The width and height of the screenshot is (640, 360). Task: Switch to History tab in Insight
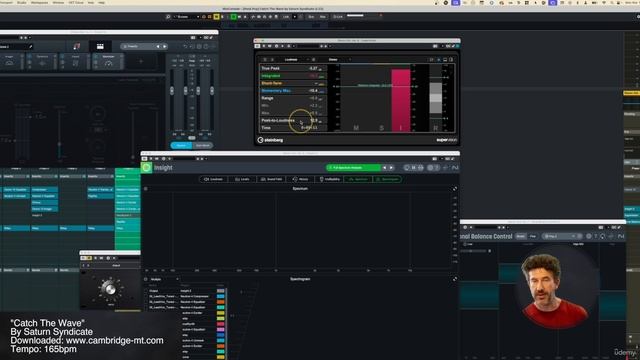pos(300,179)
